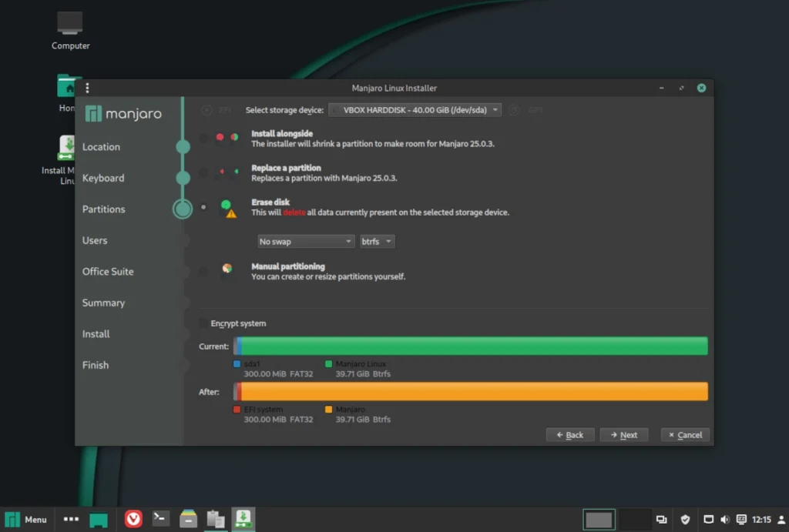789x532 pixels.
Task: Select the Erase disk radio button
Action: tap(203, 206)
